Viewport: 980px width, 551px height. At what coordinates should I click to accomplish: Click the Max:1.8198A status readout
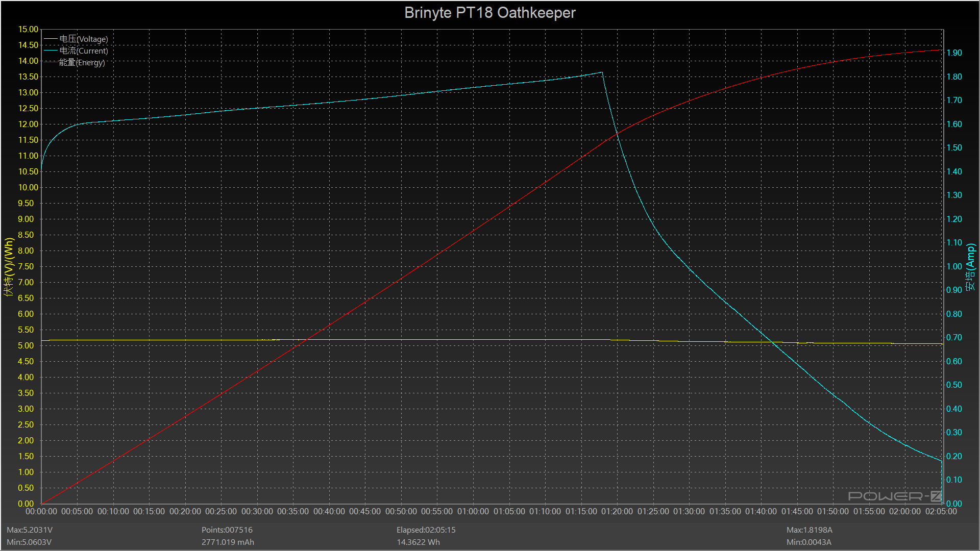[809, 530]
